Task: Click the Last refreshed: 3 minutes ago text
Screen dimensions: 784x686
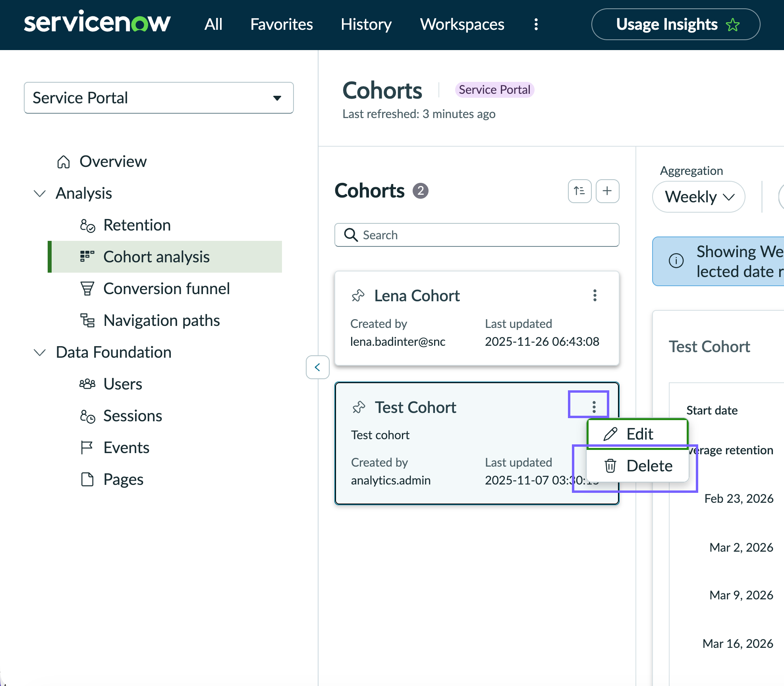Action: pos(419,114)
